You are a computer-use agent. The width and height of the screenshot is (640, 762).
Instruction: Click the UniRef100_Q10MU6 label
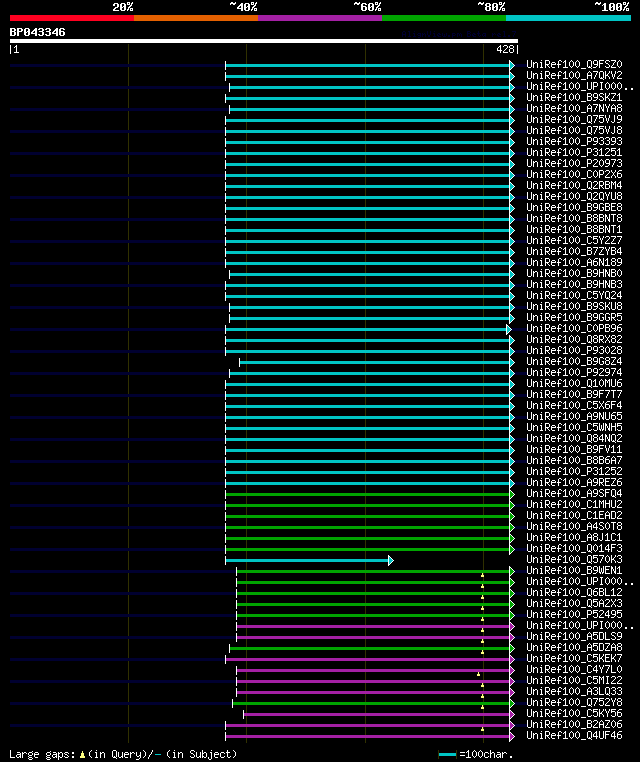574,383
